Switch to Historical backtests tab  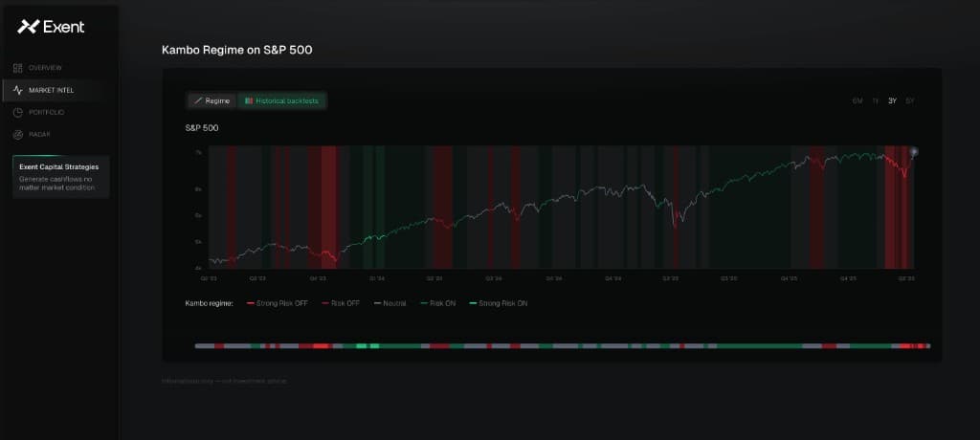282,100
